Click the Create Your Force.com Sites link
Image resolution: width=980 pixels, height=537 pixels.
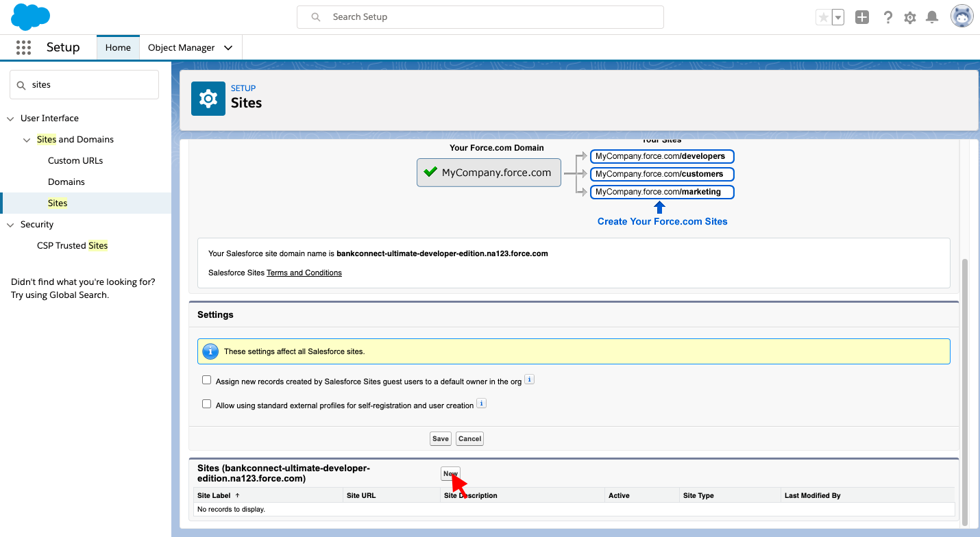663,221
